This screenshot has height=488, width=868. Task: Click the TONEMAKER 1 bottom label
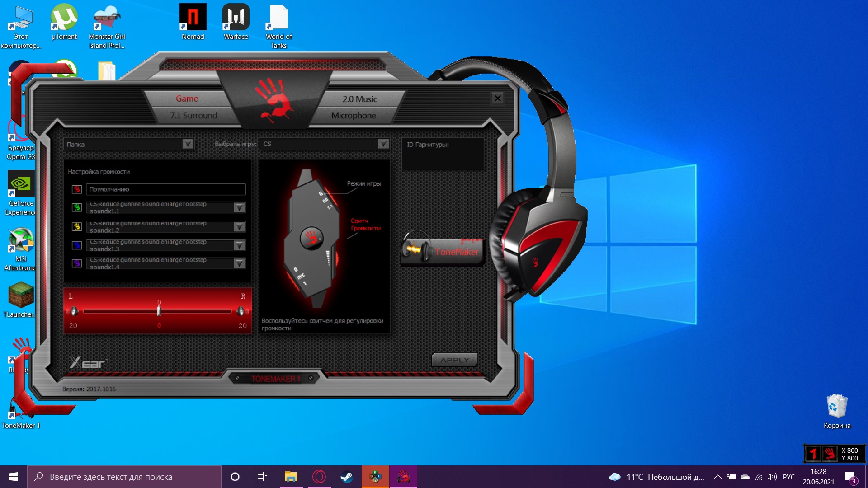tap(275, 379)
